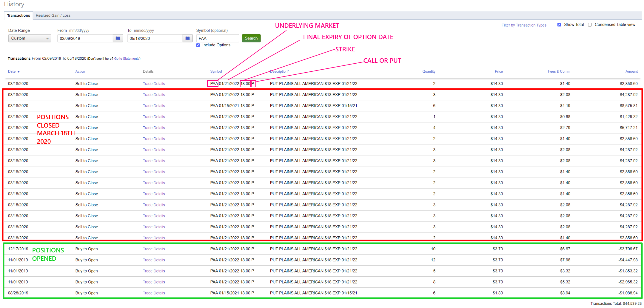The width and height of the screenshot is (644, 308).
Task: Switch to the Realized Gain / Loss tab
Action: tap(53, 16)
